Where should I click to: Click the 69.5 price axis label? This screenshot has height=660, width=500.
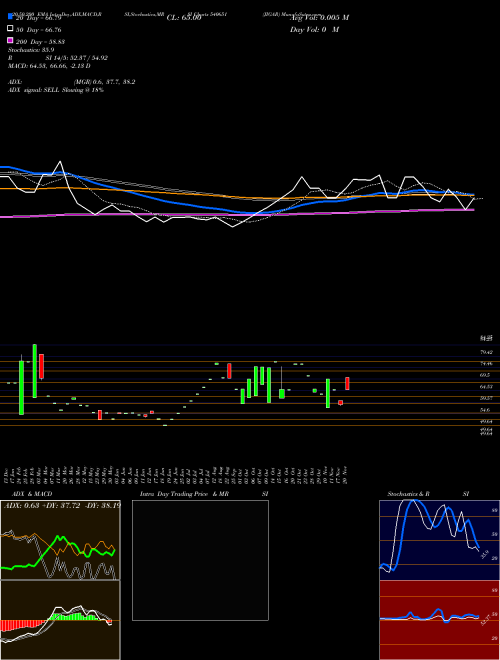(x=485, y=375)
